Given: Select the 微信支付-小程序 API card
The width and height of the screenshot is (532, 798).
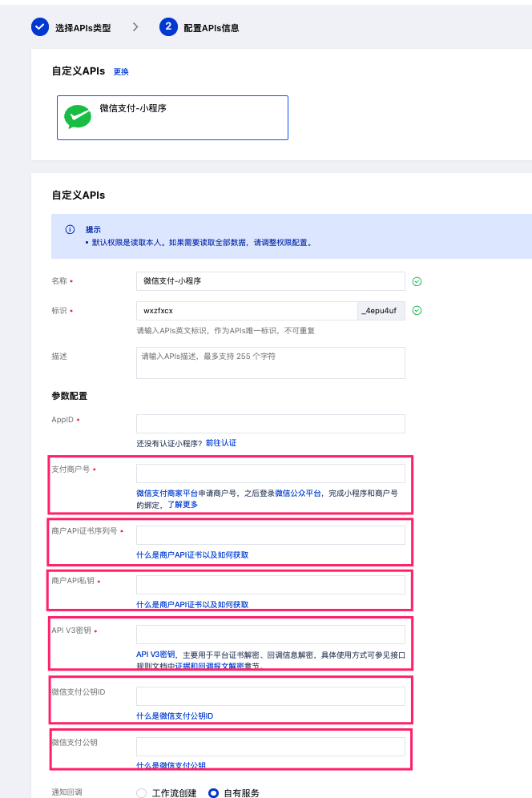Looking at the screenshot, I should (172, 118).
